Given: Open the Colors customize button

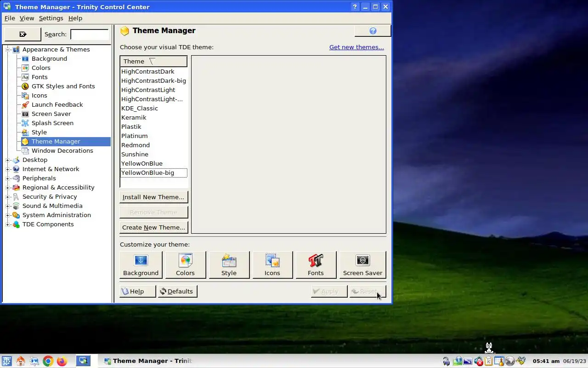Looking at the screenshot, I should (x=185, y=265).
